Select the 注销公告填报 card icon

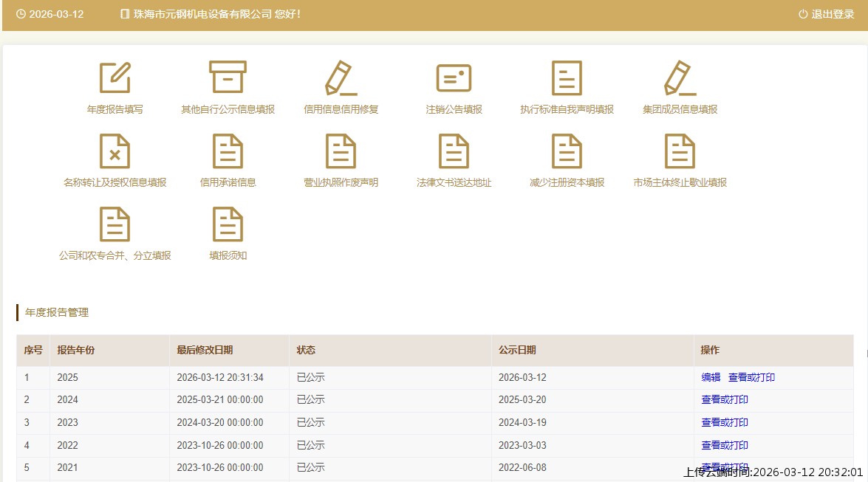pyautogui.click(x=454, y=78)
